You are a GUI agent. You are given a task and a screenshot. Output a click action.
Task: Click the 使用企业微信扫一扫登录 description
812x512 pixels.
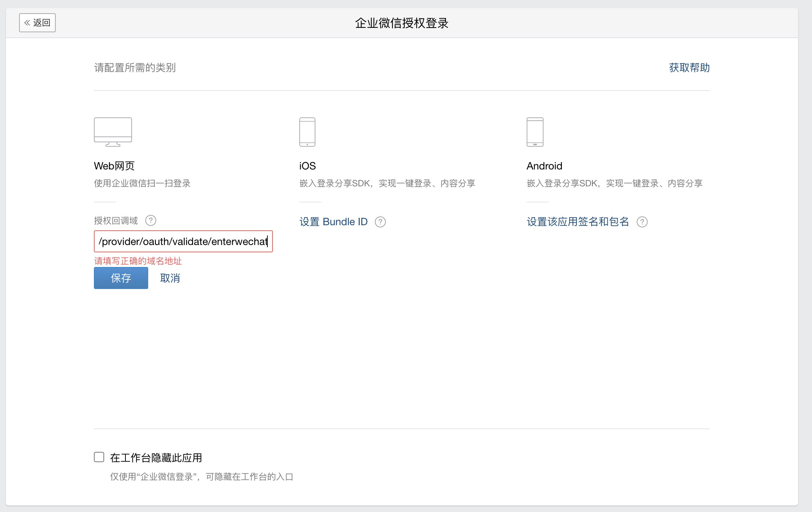pos(142,183)
